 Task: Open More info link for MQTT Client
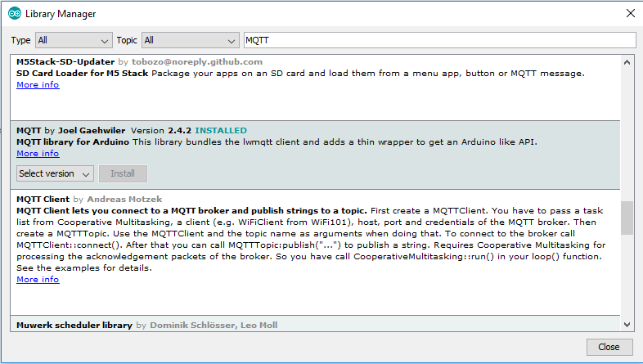coord(38,280)
